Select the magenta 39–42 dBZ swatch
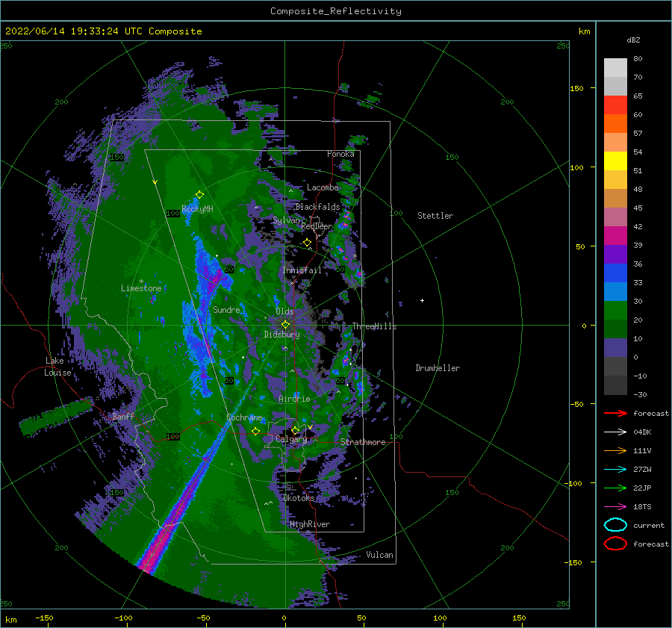 tap(615, 236)
